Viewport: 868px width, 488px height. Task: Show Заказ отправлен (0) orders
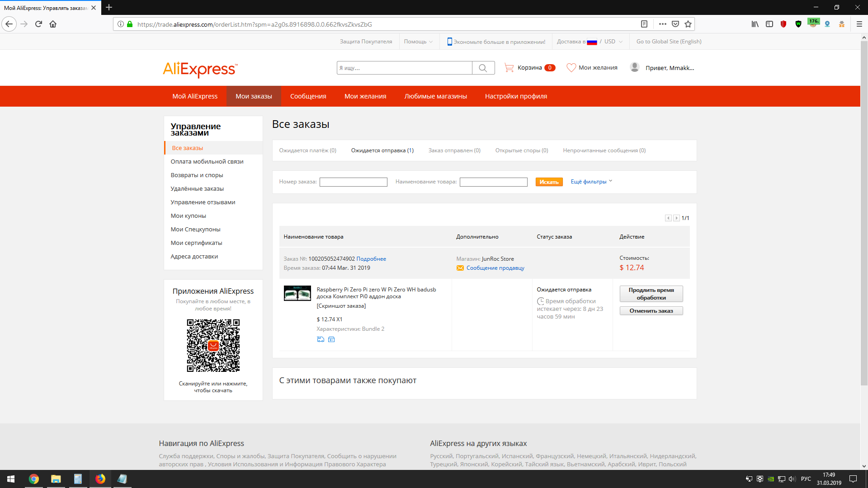click(x=454, y=150)
